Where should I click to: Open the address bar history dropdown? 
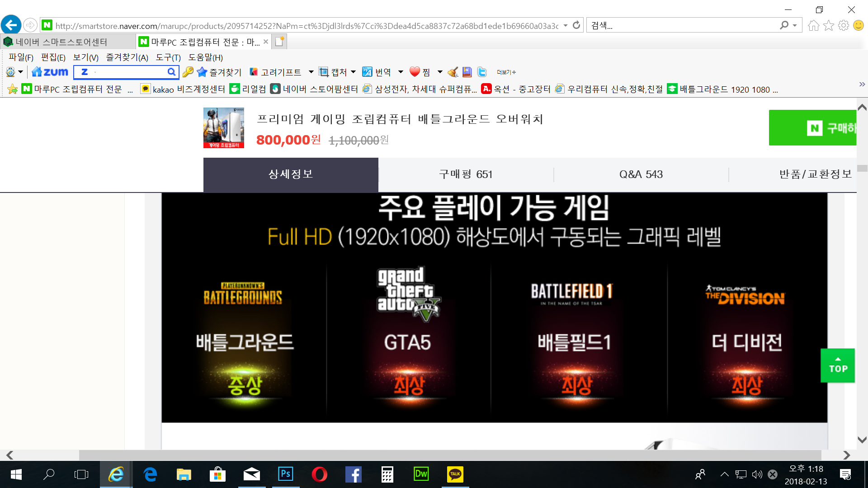(566, 26)
